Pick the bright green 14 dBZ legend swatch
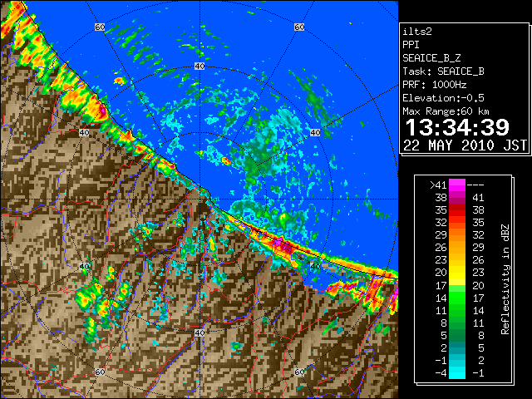The height and width of the screenshot is (399, 532). [457, 298]
